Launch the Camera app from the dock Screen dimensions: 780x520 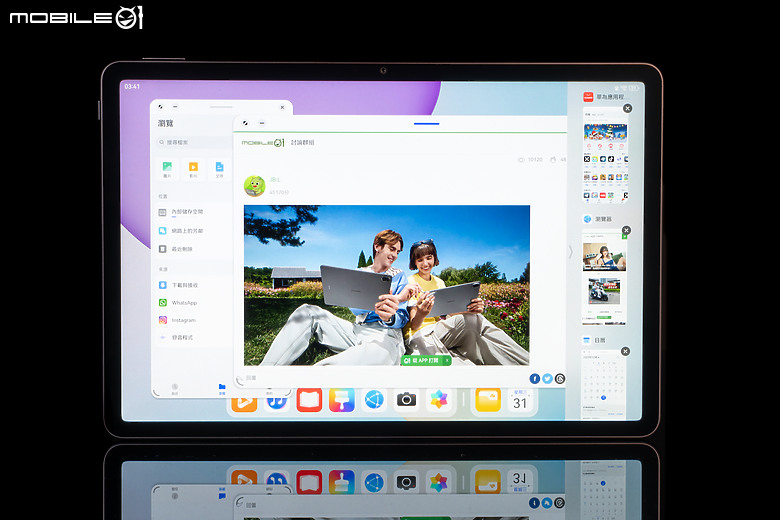(x=406, y=400)
